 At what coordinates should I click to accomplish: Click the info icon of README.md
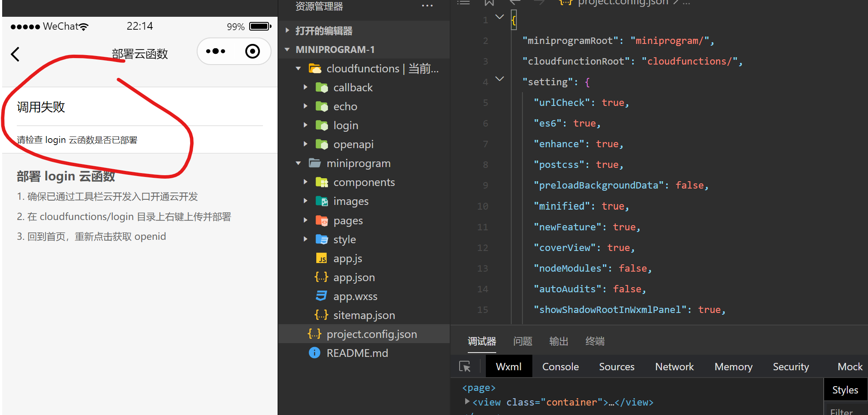[315, 353]
